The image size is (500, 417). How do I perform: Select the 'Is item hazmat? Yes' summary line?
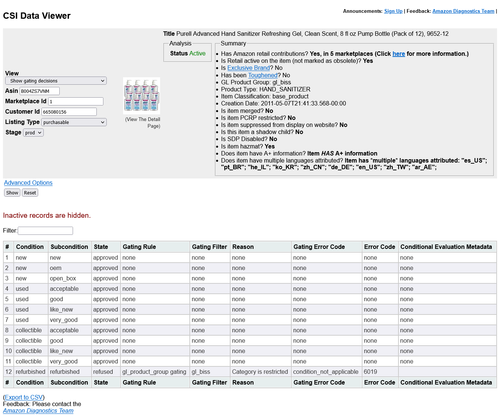248,146
